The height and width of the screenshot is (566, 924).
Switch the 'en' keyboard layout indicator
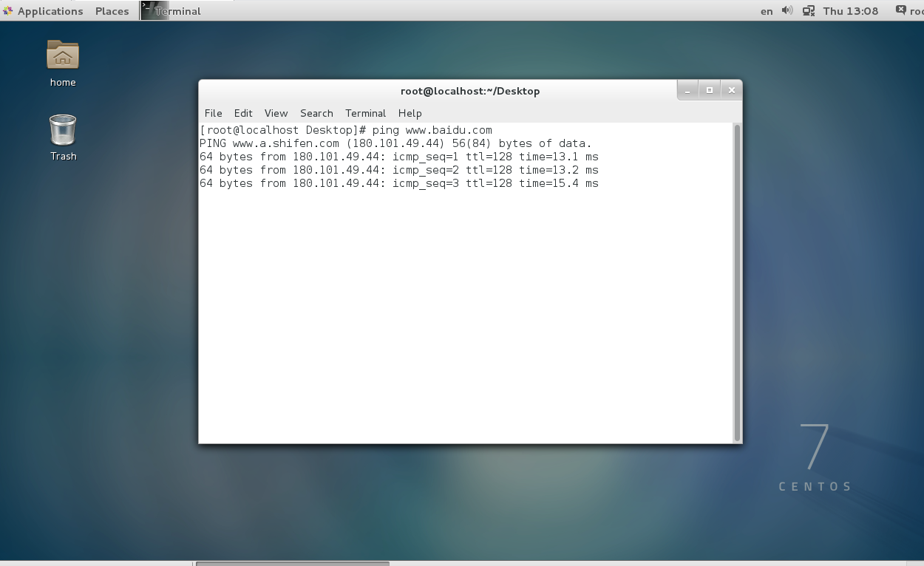tap(767, 10)
